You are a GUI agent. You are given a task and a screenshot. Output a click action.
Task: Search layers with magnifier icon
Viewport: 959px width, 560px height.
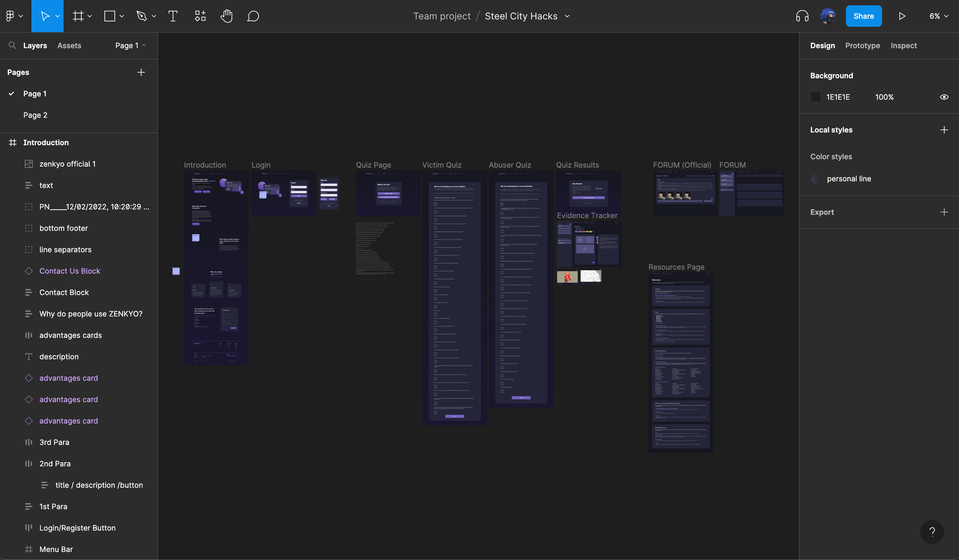click(x=12, y=45)
